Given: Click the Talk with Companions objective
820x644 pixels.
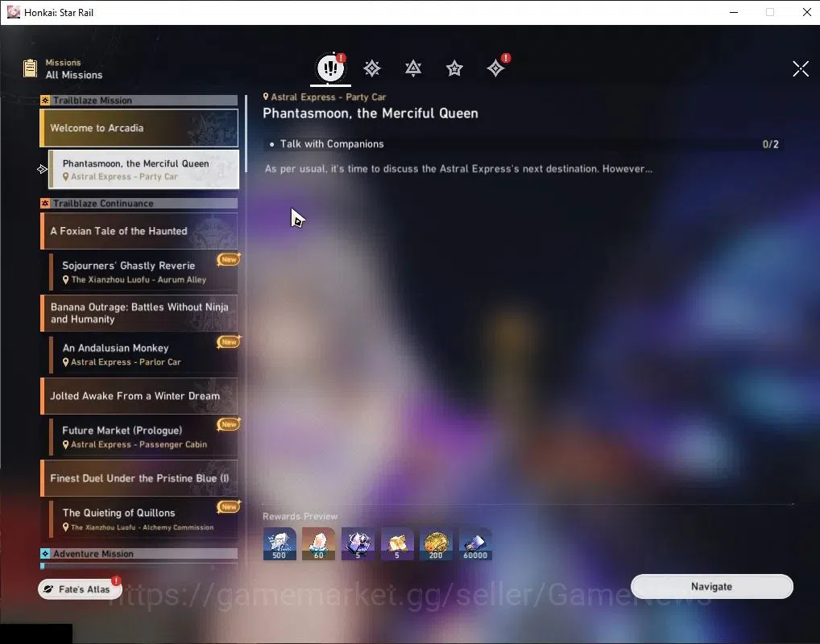Looking at the screenshot, I should point(523,144).
